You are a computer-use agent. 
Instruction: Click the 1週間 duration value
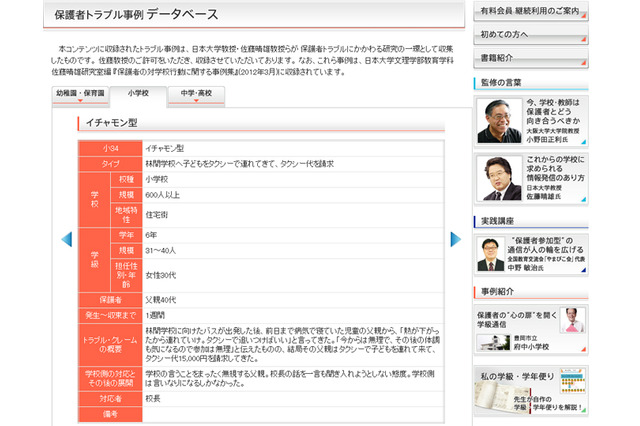click(155, 315)
